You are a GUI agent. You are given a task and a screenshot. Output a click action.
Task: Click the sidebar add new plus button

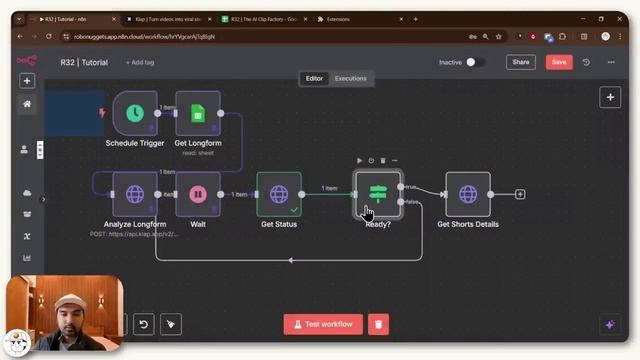[27, 81]
